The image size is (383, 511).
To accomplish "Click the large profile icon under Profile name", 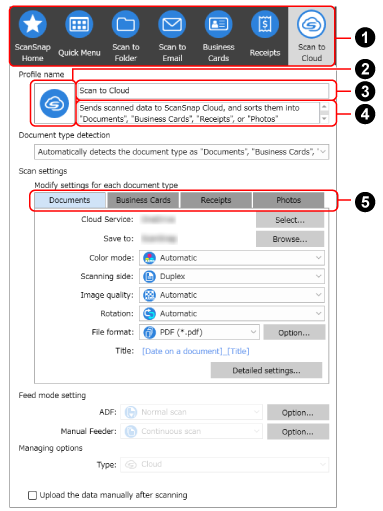I will [x=54, y=104].
